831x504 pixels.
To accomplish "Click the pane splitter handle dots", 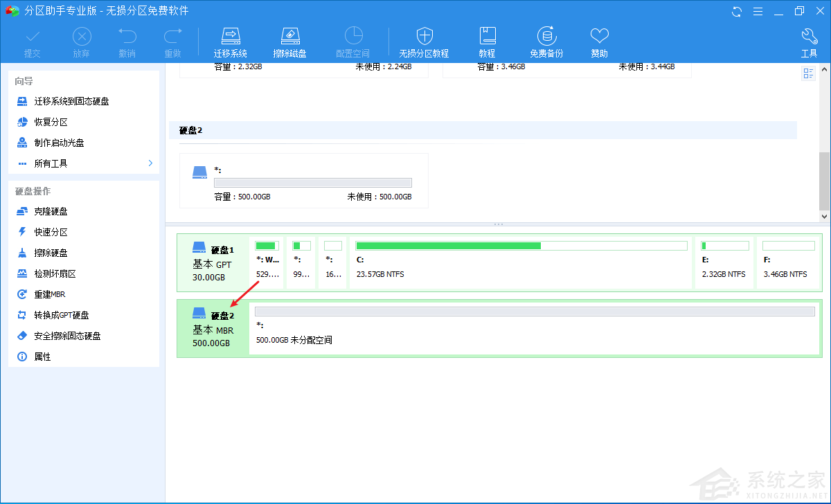I will (498, 224).
